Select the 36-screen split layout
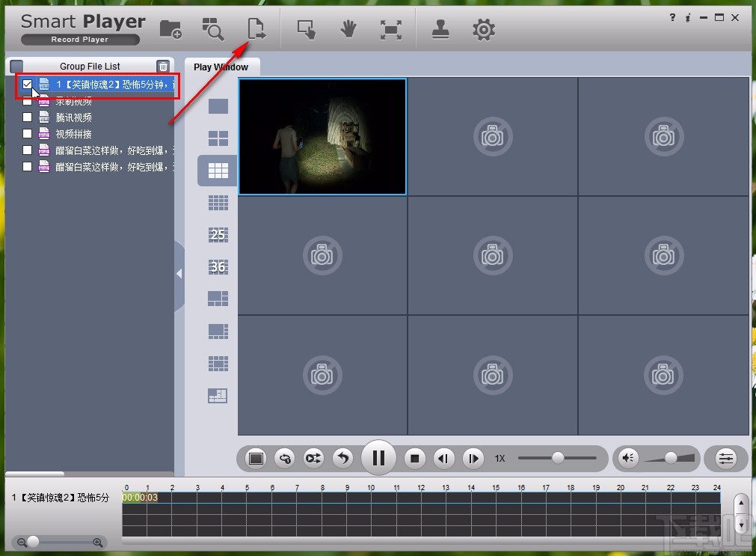The height and width of the screenshot is (556, 756). 217,266
